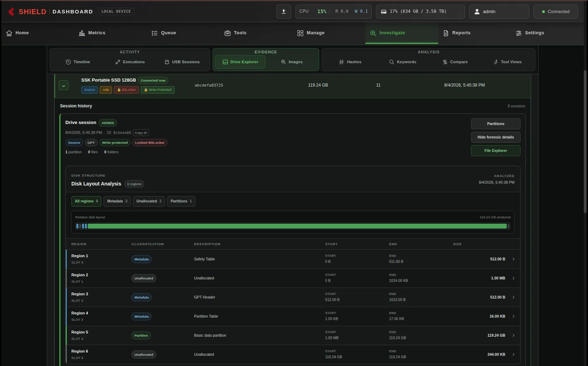This screenshot has width=588, height=366.
Task: Click the LOCAL DEVICE badge
Action: (x=116, y=12)
